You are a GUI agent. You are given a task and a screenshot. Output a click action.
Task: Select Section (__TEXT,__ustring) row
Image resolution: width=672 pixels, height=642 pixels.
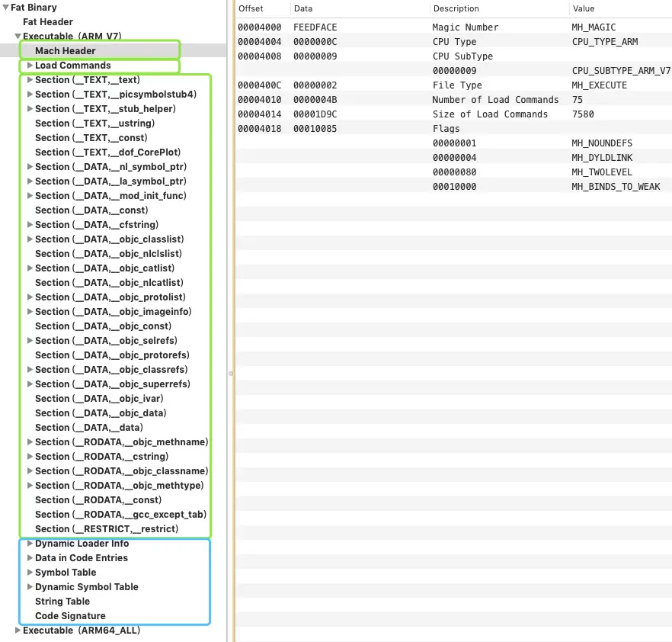click(x=94, y=124)
